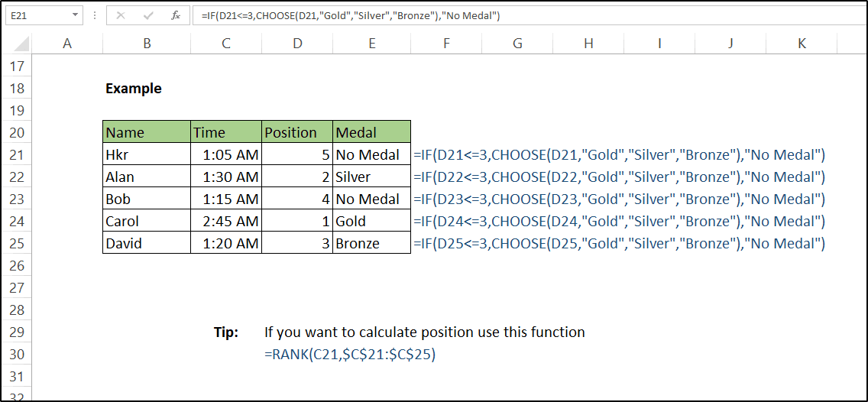Select column H header
This screenshot has height=402, width=868.
(x=588, y=44)
